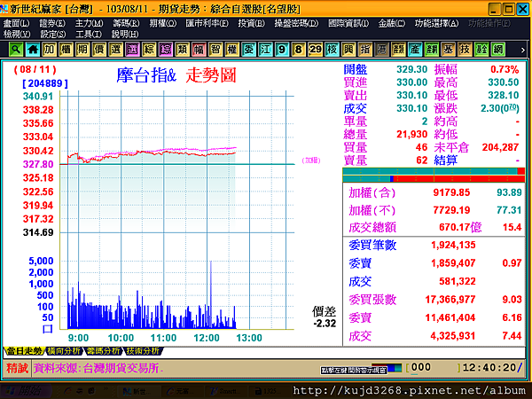Click the status bar clock 12:40:20
The height and width of the screenshot is (399, 532).
489,367
